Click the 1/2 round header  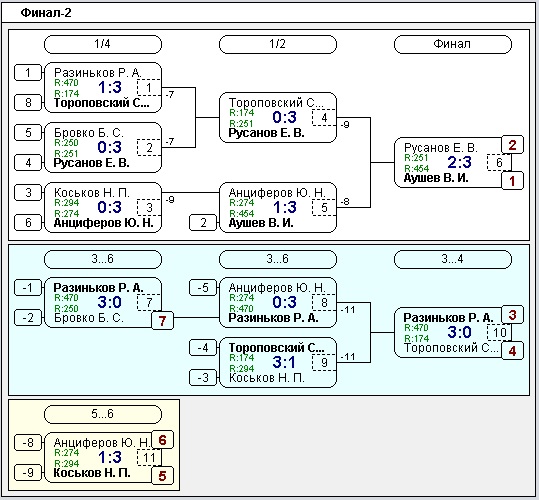[278, 44]
